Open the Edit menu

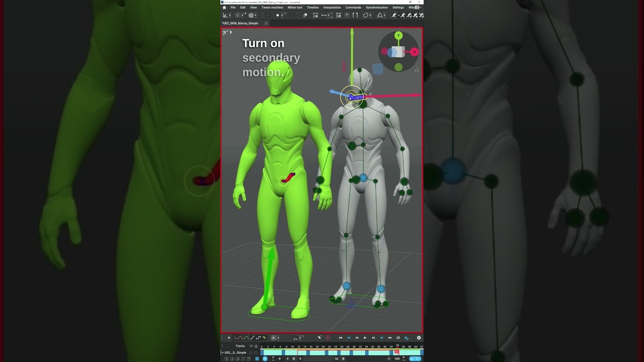(x=243, y=8)
